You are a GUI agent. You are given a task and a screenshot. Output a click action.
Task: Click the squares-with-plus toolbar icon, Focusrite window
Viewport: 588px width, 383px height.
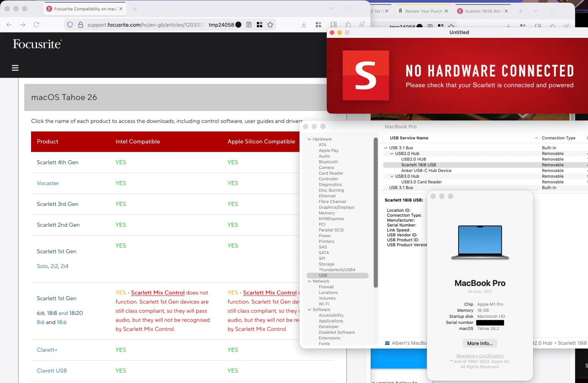[x=318, y=25]
